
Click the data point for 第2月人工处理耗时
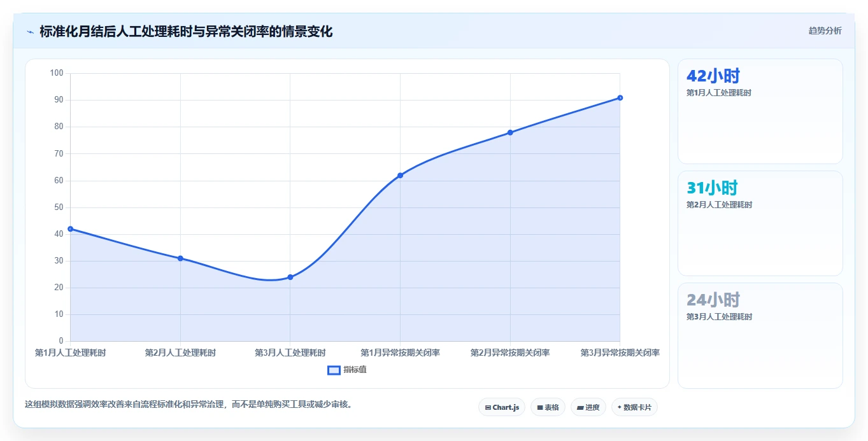click(x=180, y=258)
